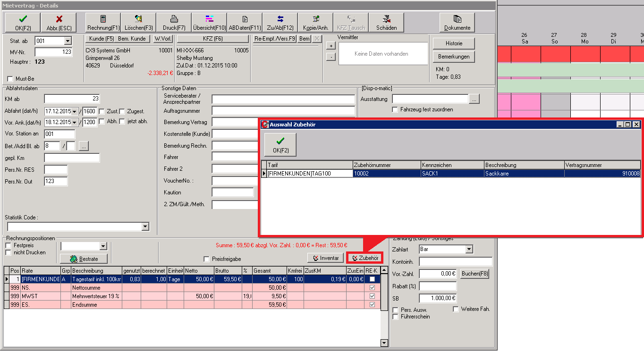Select the Sackkarre row in Auswahl Zubehör
This screenshot has height=351, width=644.
451,173
